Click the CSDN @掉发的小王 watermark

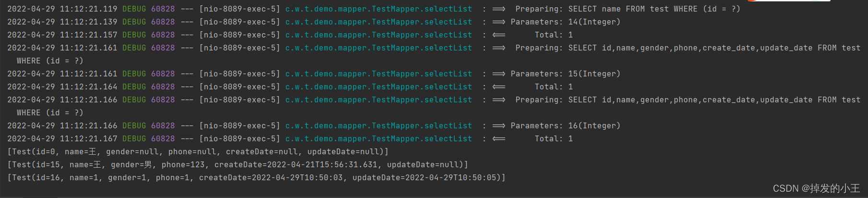(816, 188)
